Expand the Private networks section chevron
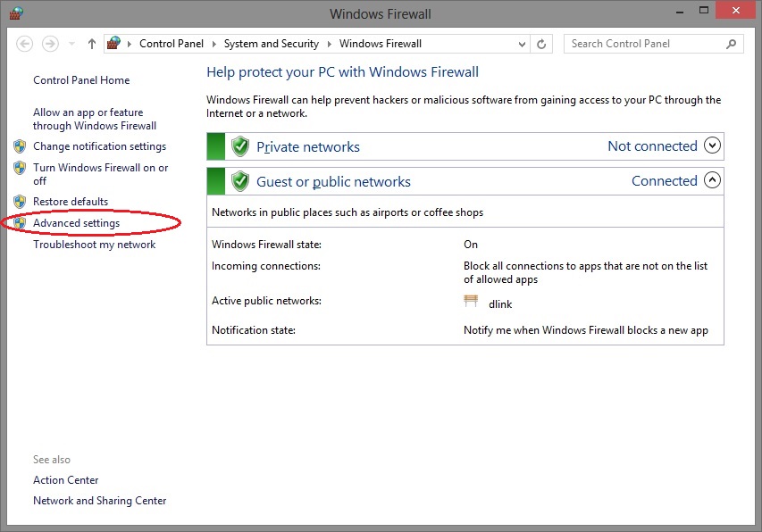 click(x=713, y=145)
